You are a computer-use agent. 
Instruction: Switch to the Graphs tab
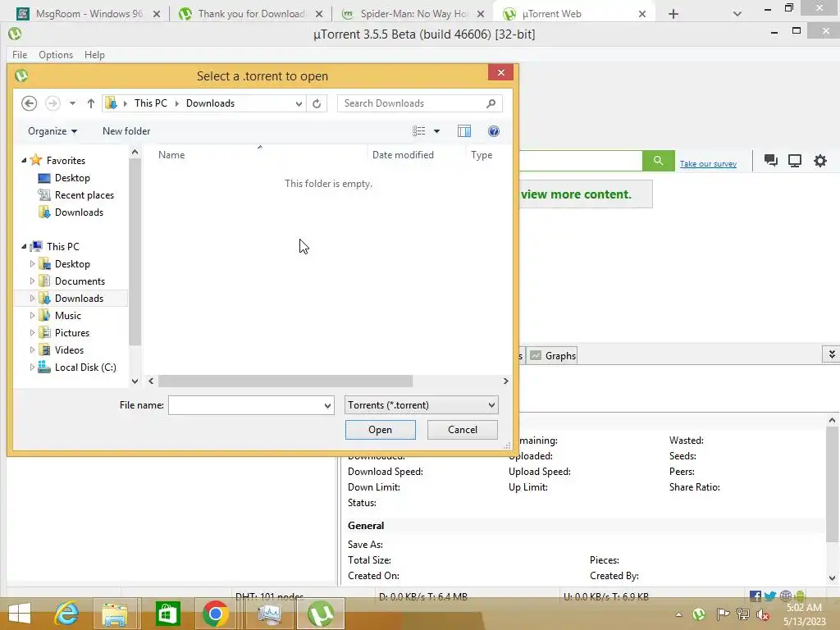pyautogui.click(x=554, y=356)
